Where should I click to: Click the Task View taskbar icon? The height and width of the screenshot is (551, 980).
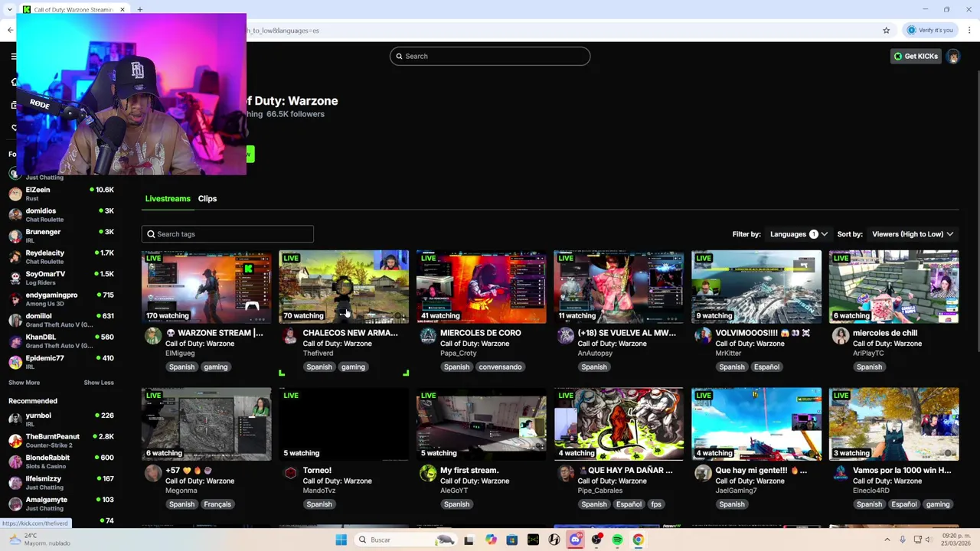469,540
